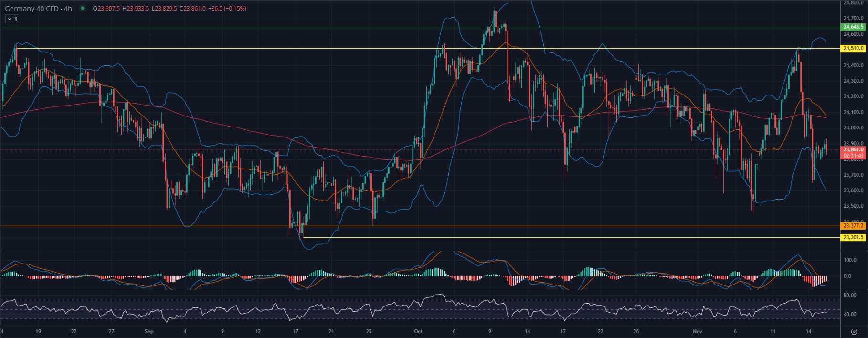Select the green 24,648.5 price label

click(x=853, y=27)
